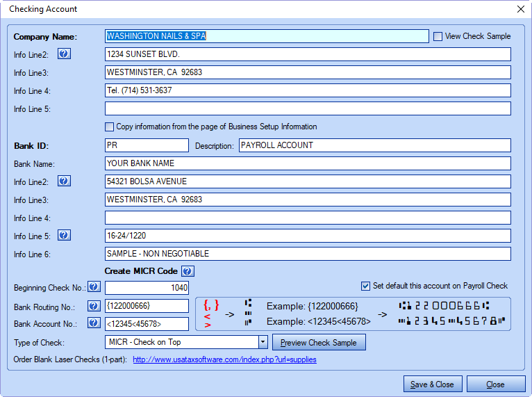532x397 pixels.
Task: Click Save & Close button
Action: click(432, 384)
